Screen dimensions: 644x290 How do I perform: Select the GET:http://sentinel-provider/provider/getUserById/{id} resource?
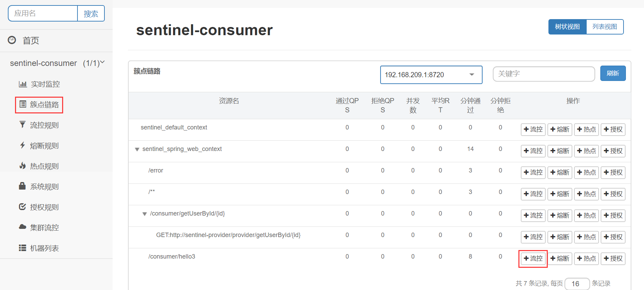point(228,235)
